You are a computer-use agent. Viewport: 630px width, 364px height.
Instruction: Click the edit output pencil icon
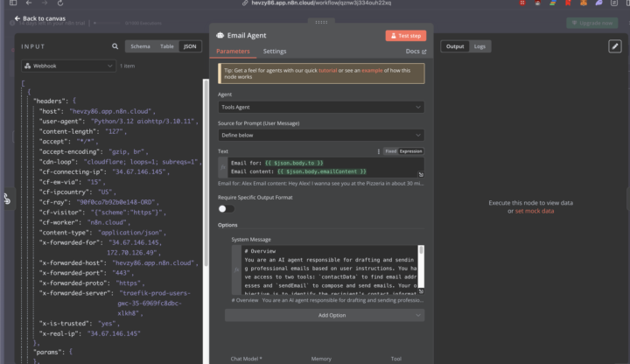coord(615,46)
